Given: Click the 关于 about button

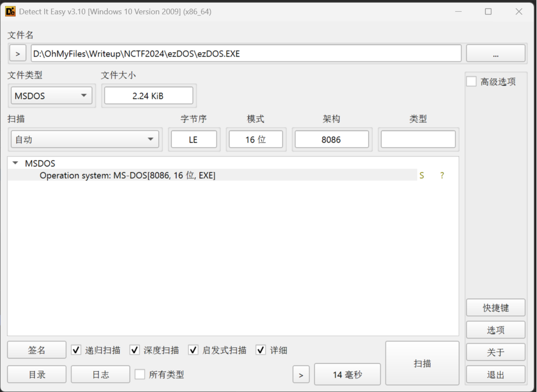Looking at the screenshot, I should pos(495,352).
